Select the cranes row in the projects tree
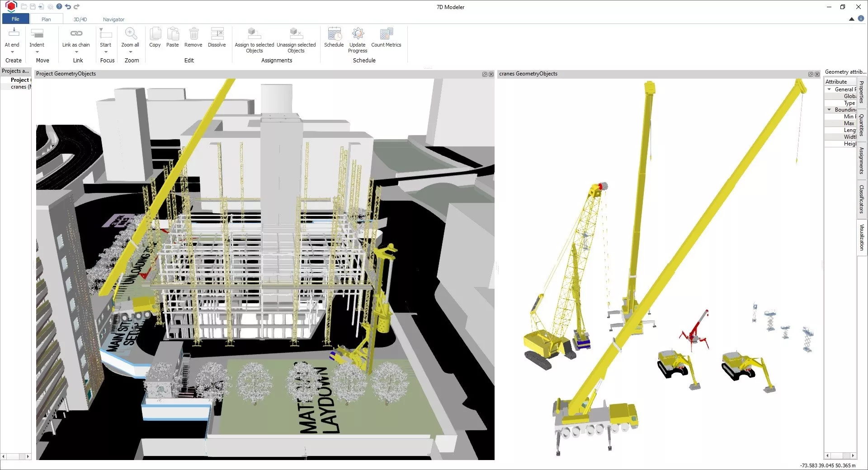 [16, 87]
